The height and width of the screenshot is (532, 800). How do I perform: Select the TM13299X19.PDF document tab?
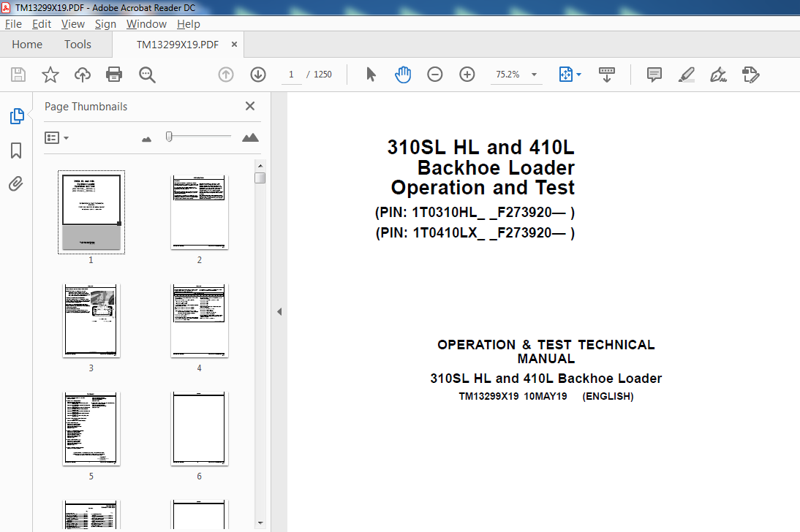tap(177, 45)
